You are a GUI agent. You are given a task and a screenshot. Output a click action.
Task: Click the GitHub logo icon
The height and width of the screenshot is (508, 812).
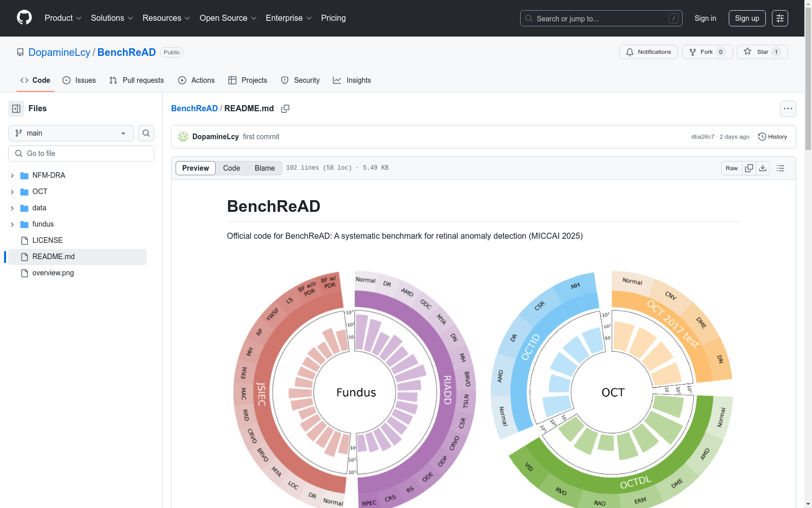point(24,18)
